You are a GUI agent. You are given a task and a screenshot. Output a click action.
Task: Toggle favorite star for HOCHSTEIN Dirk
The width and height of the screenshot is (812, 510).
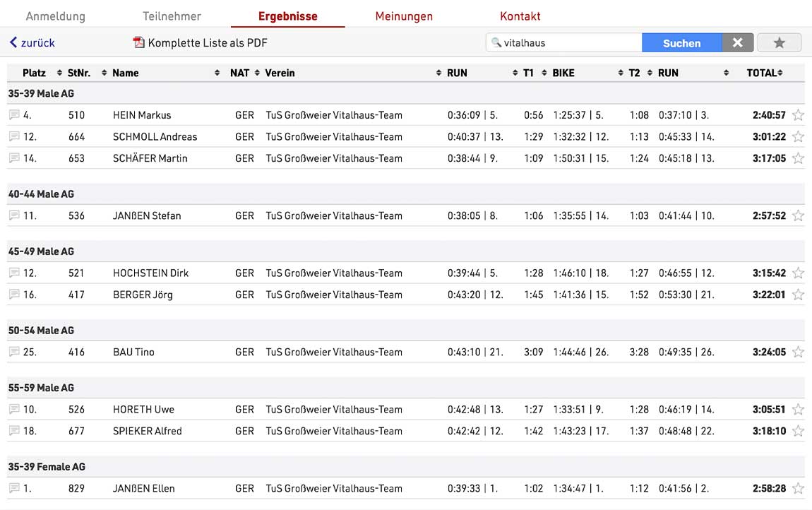(x=798, y=273)
